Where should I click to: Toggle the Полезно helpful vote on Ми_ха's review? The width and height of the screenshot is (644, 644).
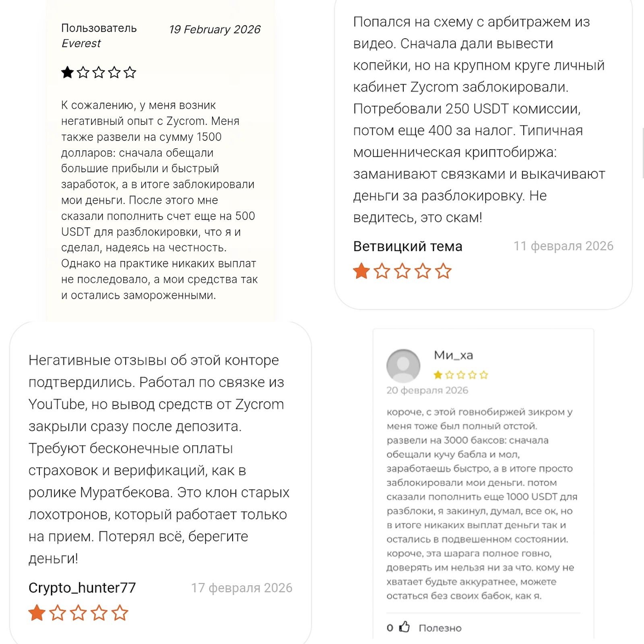pyautogui.click(x=440, y=627)
